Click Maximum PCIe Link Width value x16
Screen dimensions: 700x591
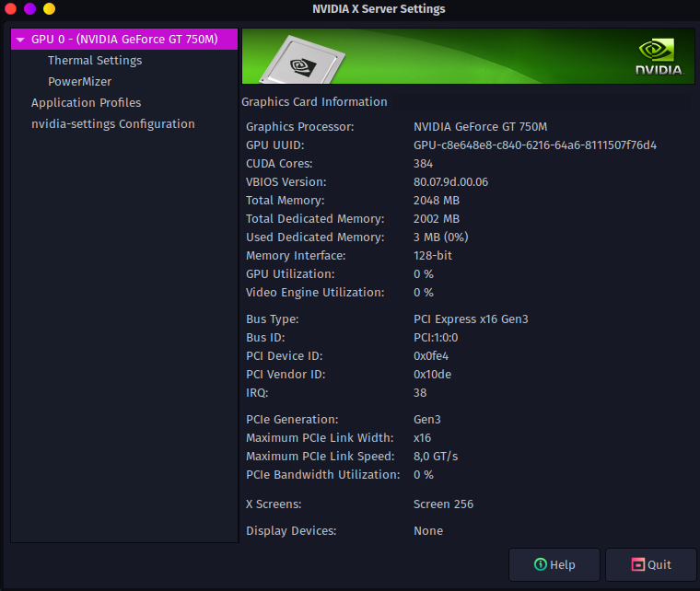pos(422,438)
